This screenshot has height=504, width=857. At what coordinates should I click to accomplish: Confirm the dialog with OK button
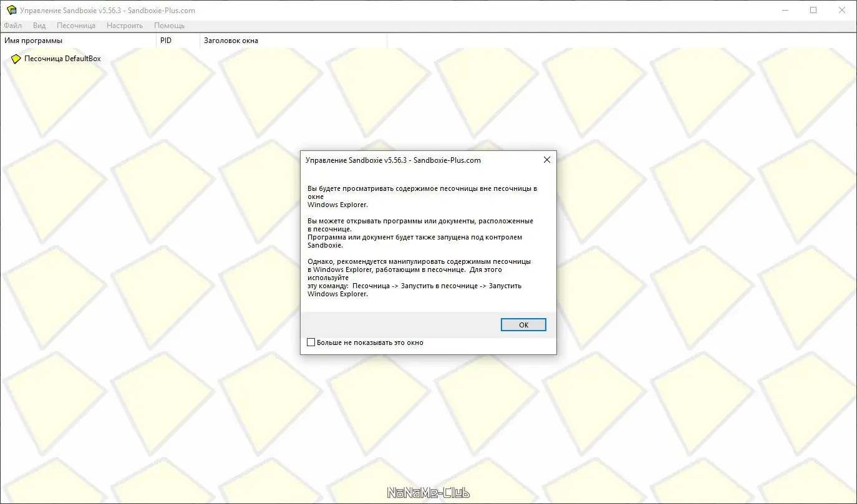point(523,325)
